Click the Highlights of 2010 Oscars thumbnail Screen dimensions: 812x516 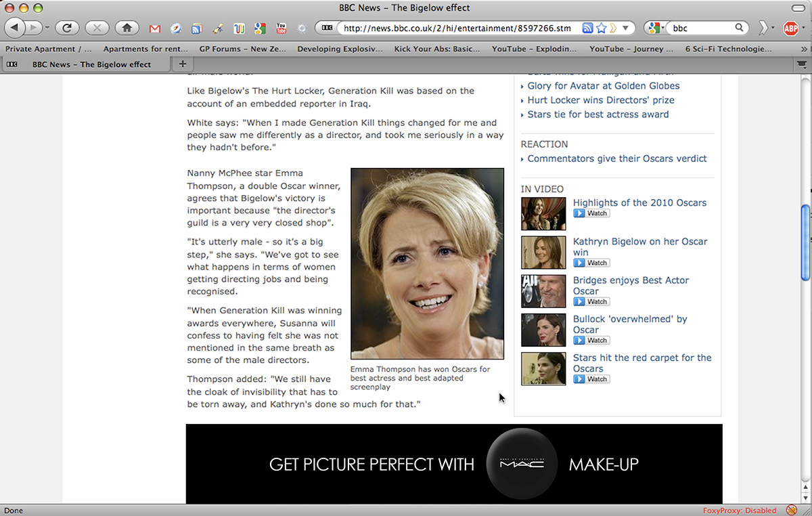click(x=543, y=214)
